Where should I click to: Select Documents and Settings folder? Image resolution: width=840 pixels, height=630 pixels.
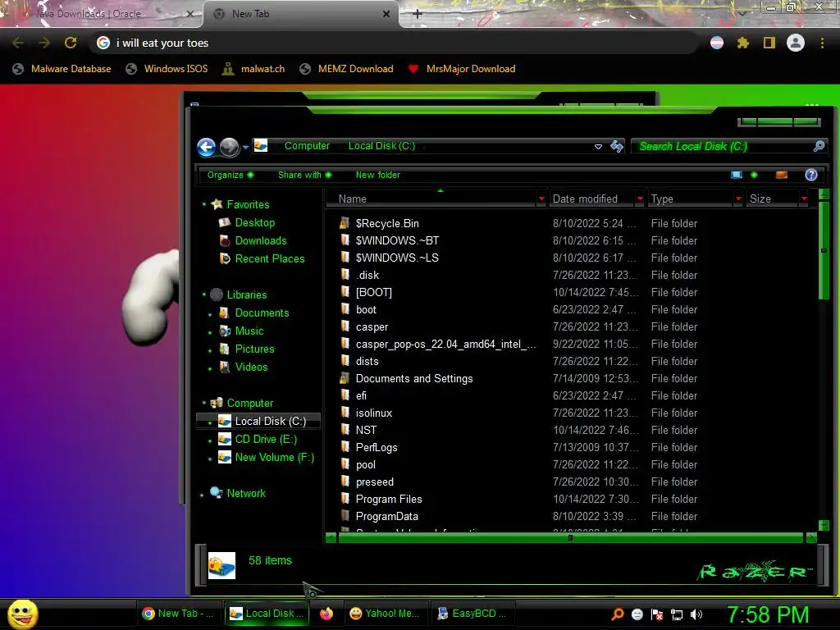pos(414,379)
